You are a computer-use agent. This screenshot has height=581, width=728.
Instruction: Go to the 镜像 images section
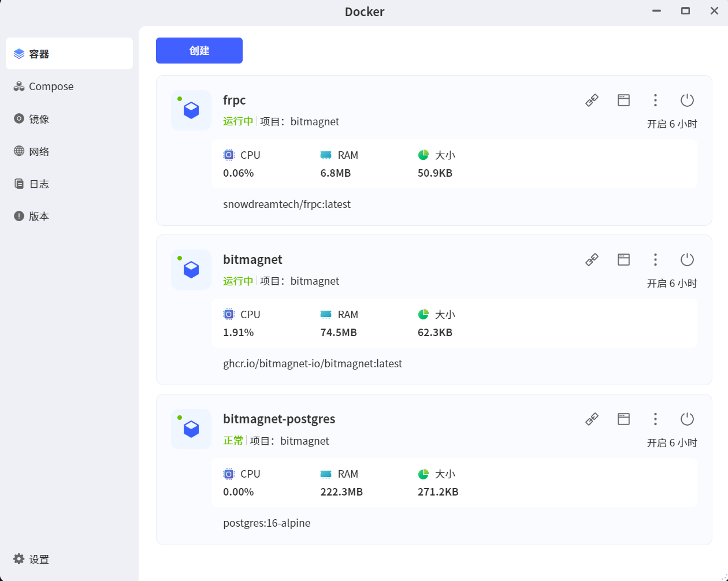point(39,119)
